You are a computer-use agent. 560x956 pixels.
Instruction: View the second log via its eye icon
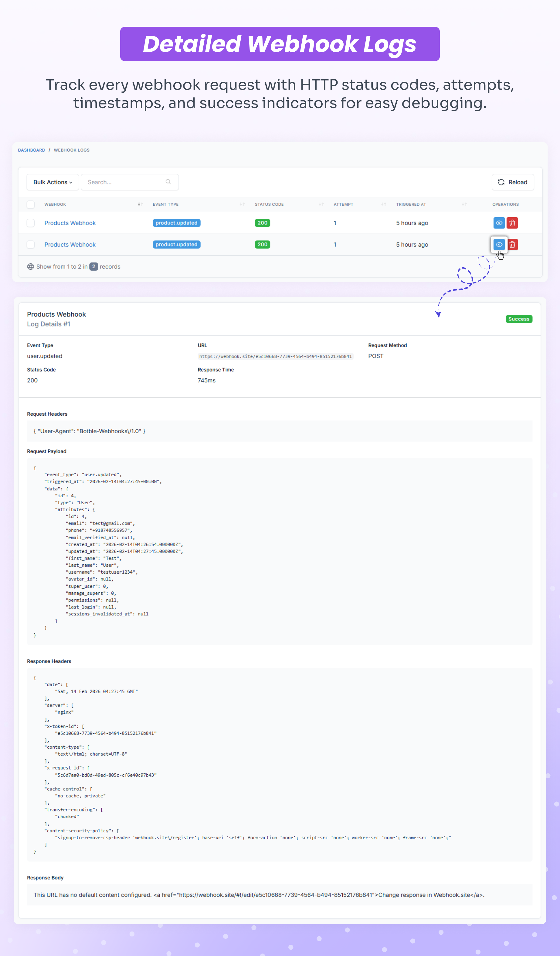pos(499,245)
